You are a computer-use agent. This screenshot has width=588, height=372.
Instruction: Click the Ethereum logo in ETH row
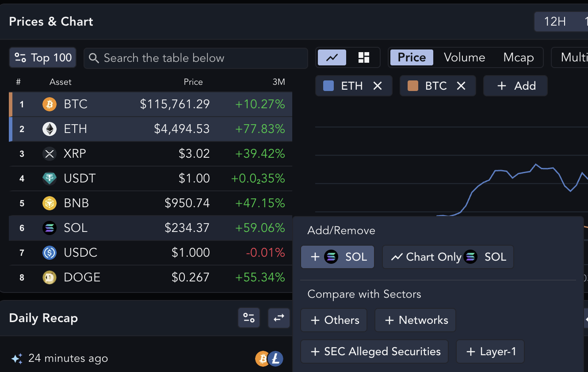(50, 129)
